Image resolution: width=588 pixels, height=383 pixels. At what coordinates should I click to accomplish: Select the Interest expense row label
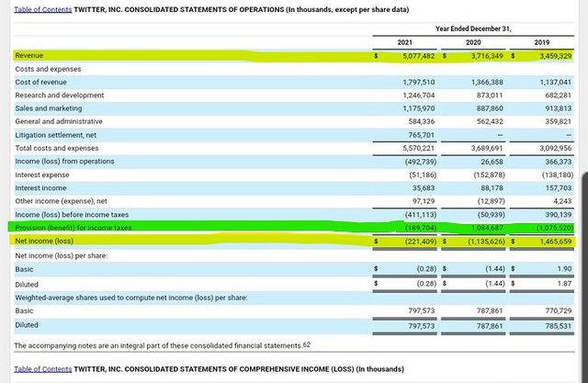coord(44,173)
